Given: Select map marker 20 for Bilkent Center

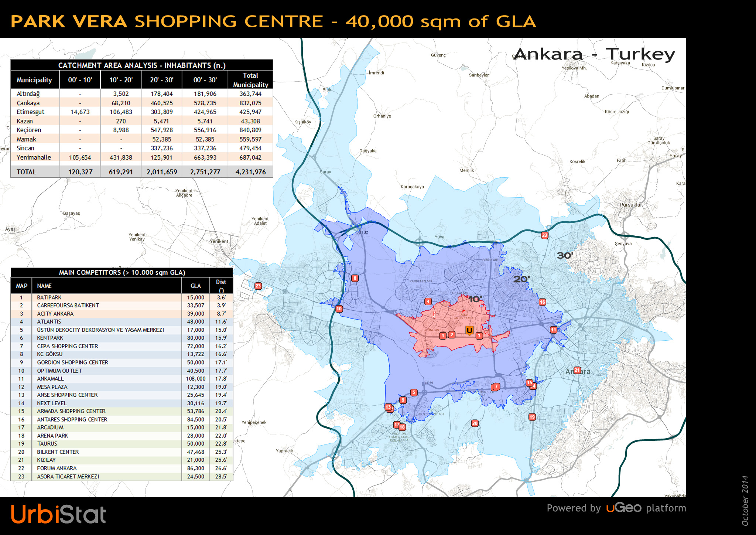Looking at the screenshot, I should click(475, 423).
